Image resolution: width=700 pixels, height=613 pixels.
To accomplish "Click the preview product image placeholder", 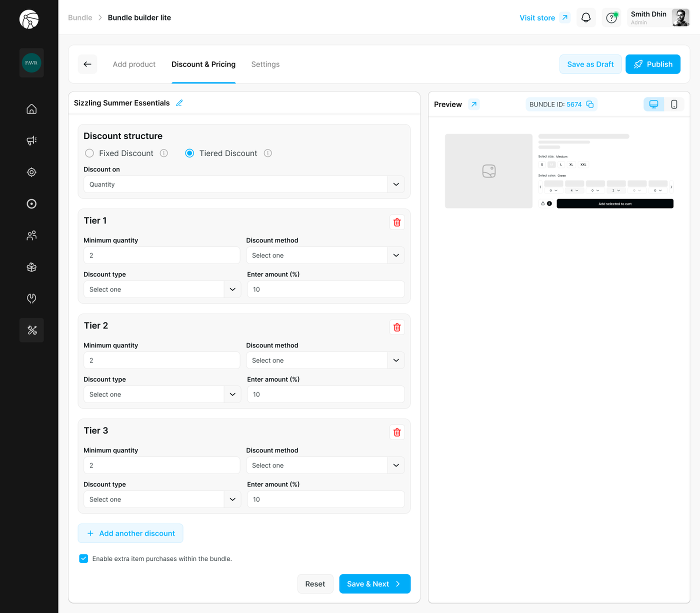I will point(489,171).
